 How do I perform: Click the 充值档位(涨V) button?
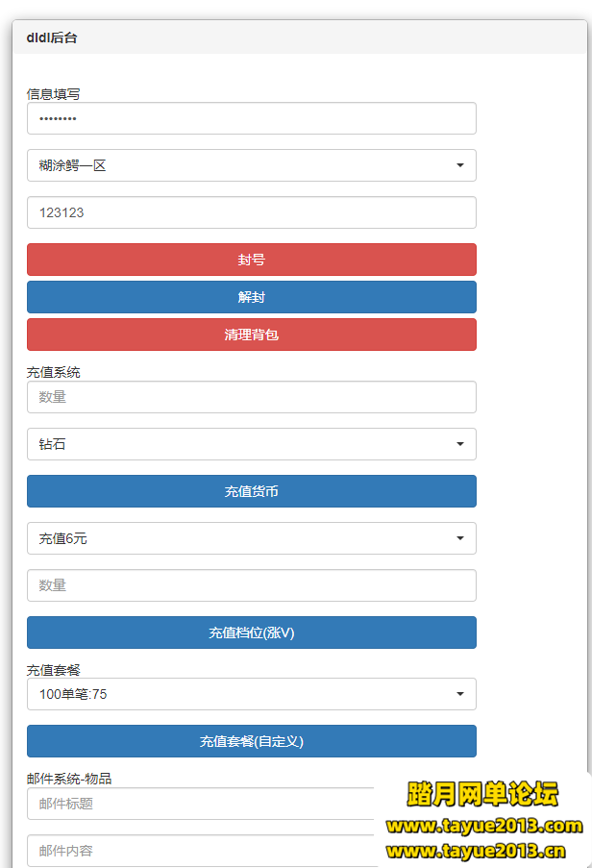coord(251,632)
